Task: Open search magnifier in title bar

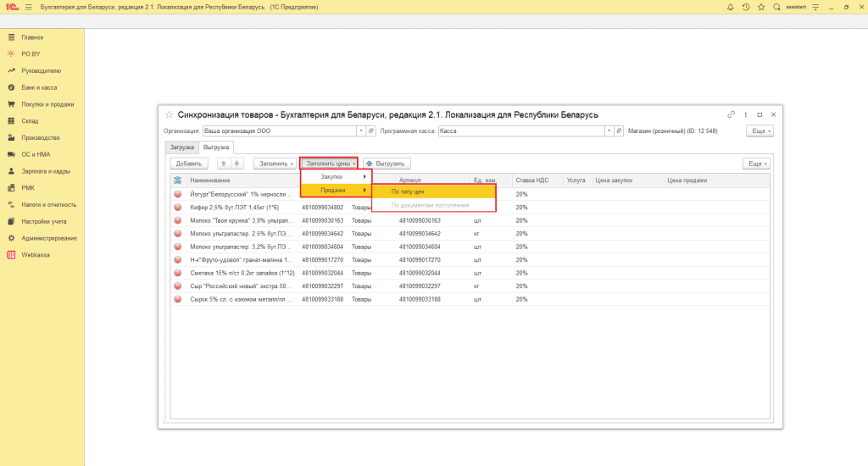Action: click(776, 7)
